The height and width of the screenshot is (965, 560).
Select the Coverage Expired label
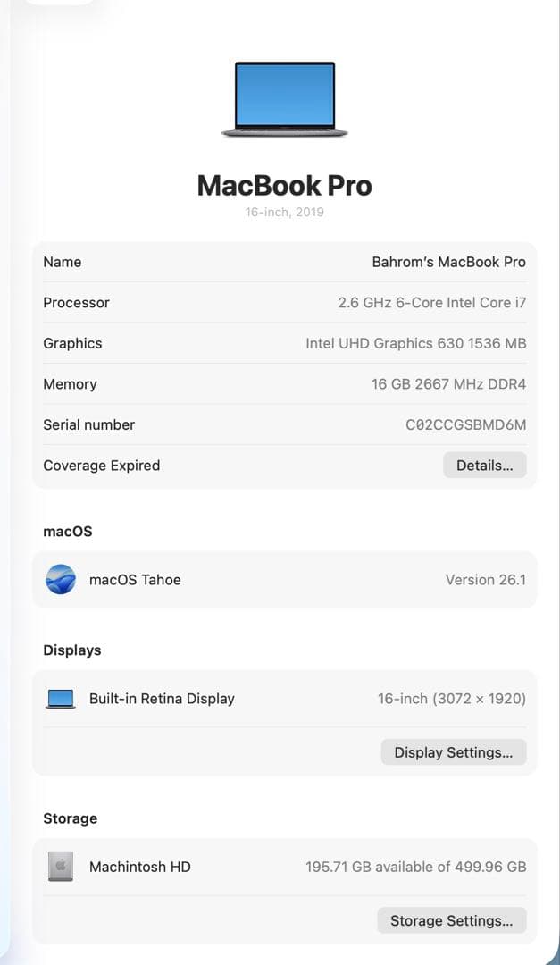click(x=101, y=465)
